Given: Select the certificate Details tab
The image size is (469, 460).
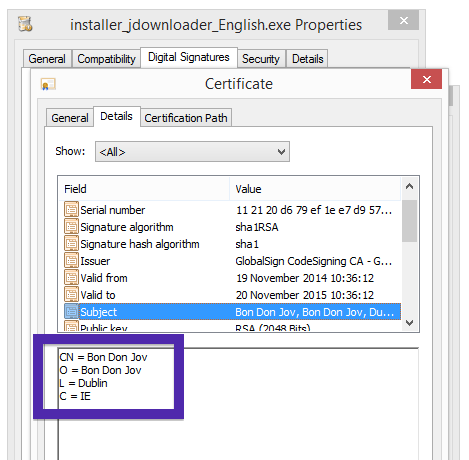Looking at the screenshot, I should click(116, 116).
